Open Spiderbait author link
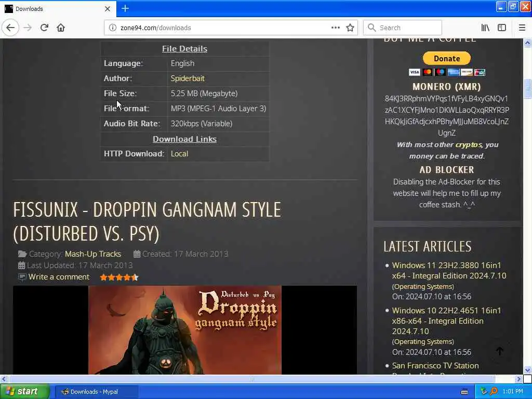This screenshot has height=399, width=532. [x=188, y=78]
